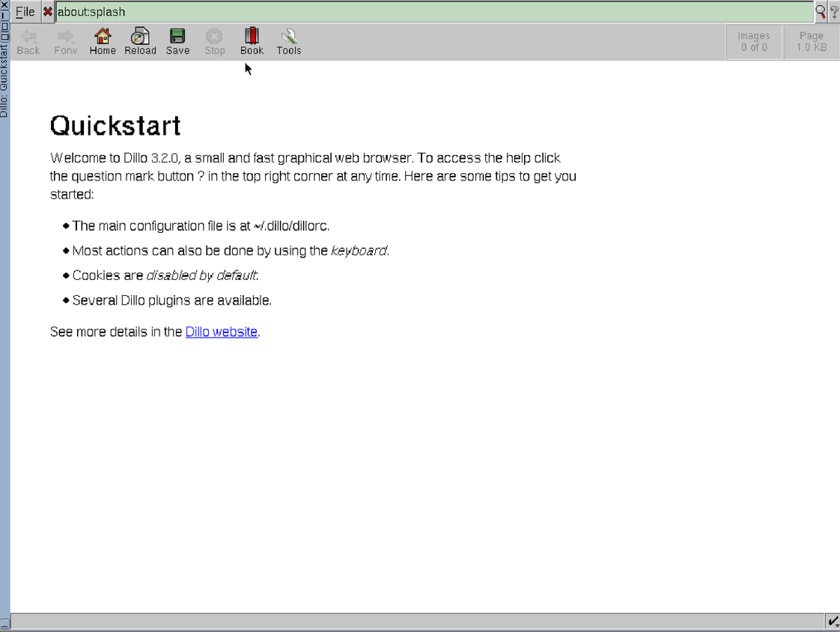Click the about:splash location bar
This screenshot has height=632, width=840.
(x=434, y=12)
